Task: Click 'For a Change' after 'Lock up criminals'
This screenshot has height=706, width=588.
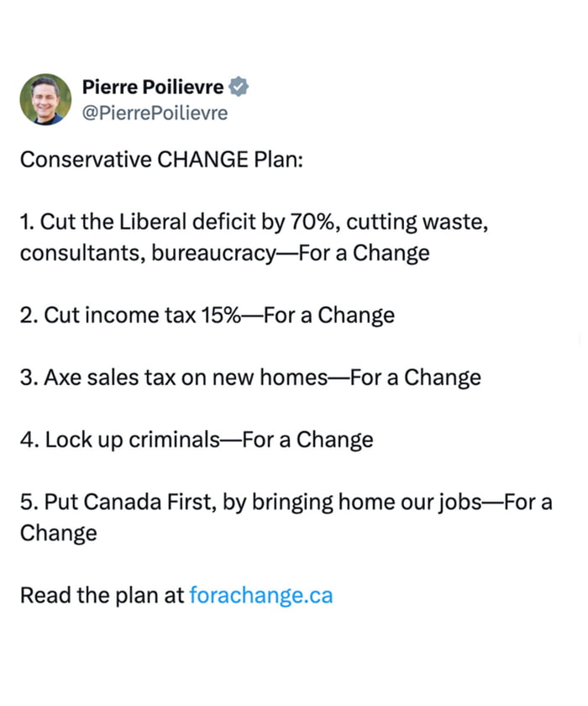Action: coord(307,440)
